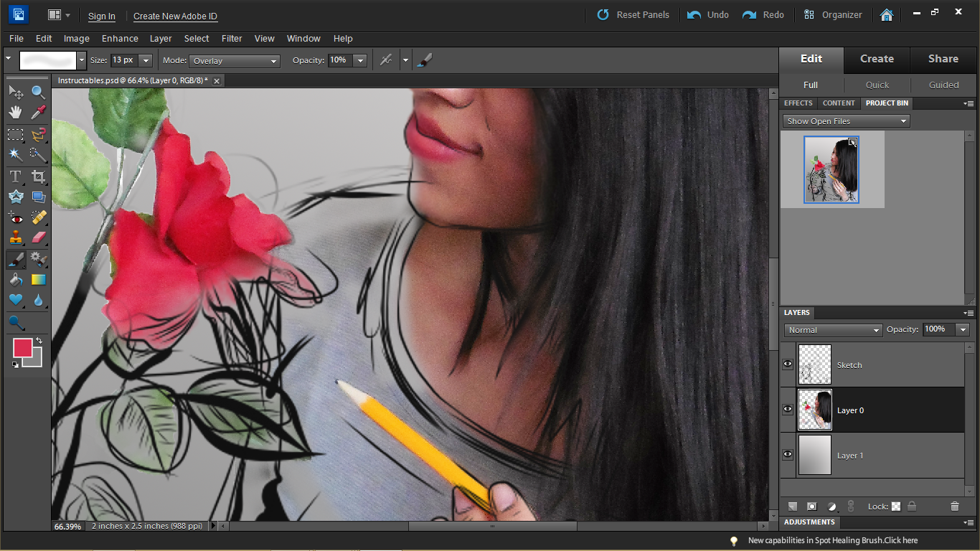This screenshot has height=551, width=980.
Task: Select the Horizontal Type tool
Action: [x=16, y=176]
